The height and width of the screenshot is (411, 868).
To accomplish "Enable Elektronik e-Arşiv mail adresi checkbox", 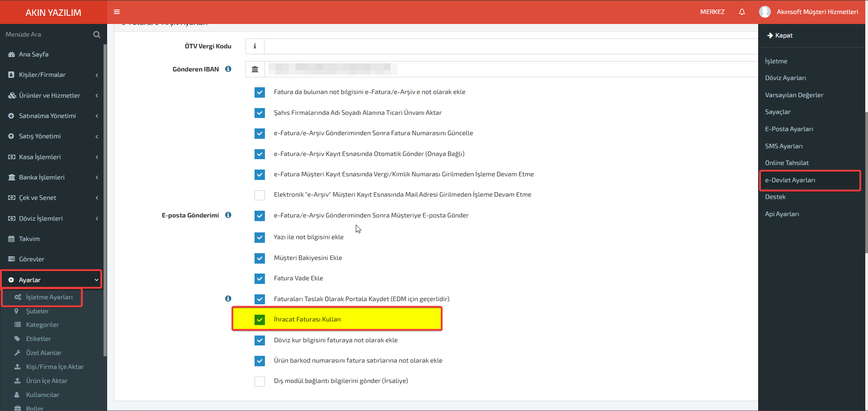I will coord(259,195).
